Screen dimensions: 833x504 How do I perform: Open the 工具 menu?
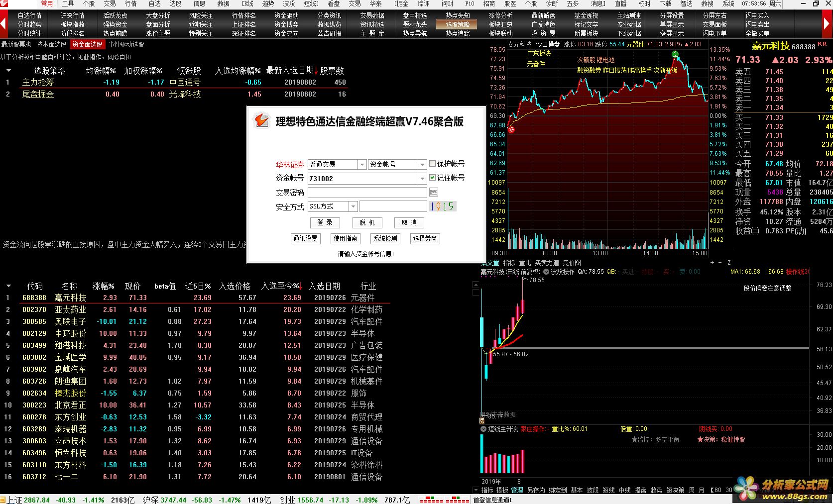(68, 3)
